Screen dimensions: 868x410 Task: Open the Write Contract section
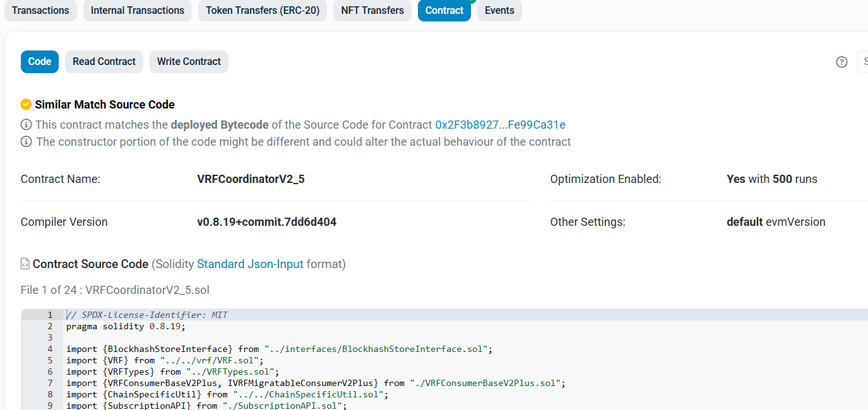click(x=189, y=62)
